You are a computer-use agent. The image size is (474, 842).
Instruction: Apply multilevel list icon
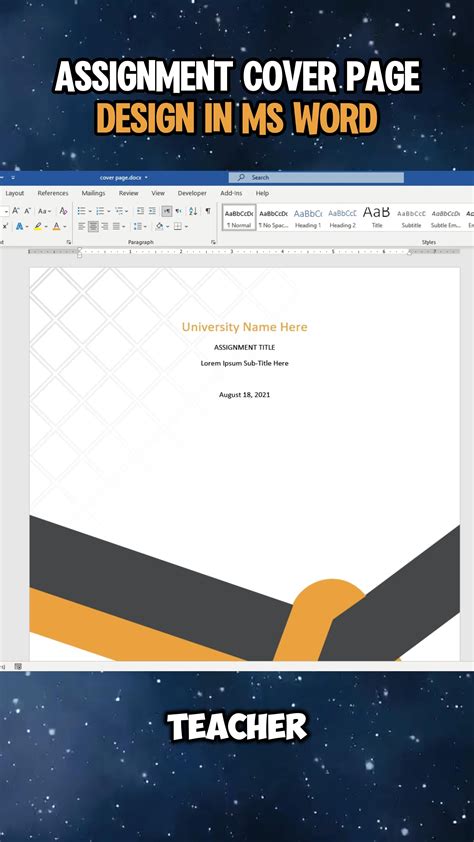(x=119, y=210)
